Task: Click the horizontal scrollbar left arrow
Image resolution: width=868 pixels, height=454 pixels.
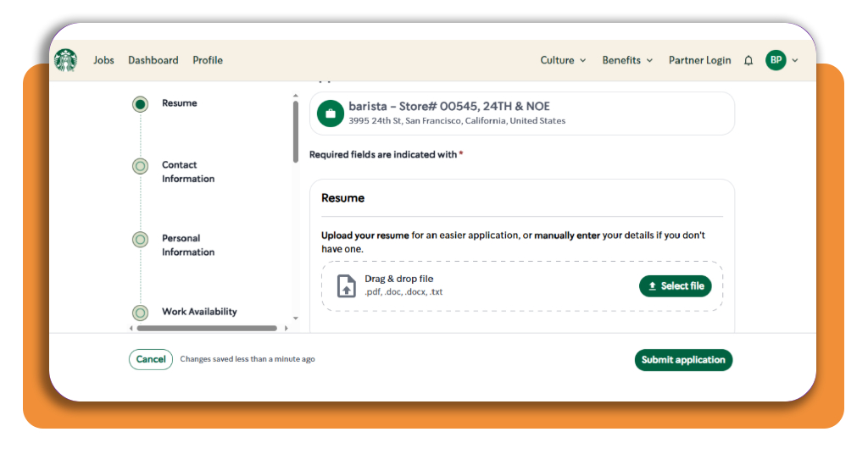Action: pos(131,328)
